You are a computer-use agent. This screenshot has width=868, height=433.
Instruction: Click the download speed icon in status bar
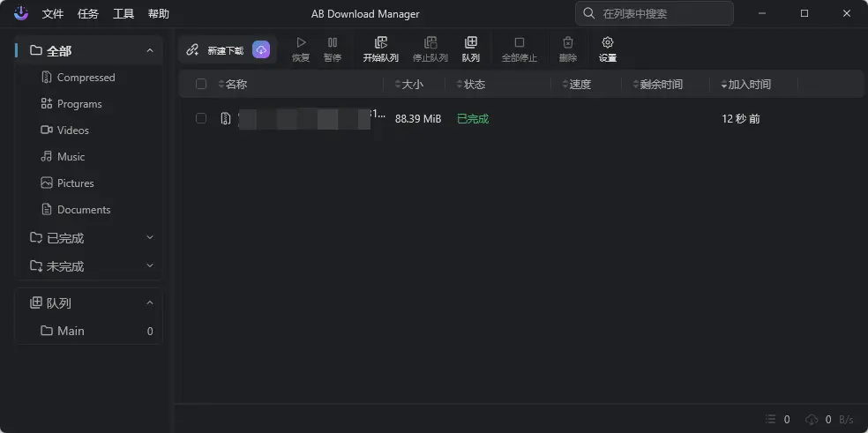[x=812, y=419]
